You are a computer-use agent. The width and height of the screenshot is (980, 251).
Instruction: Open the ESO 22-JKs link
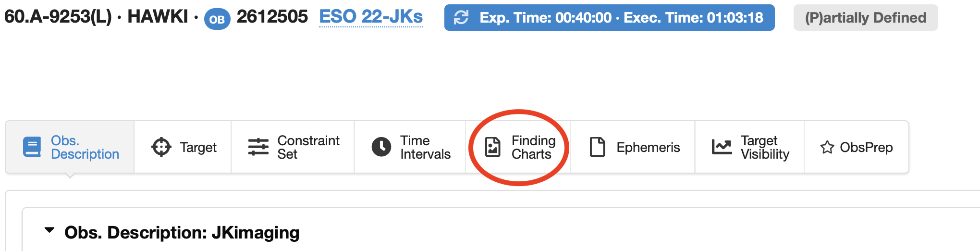(371, 17)
